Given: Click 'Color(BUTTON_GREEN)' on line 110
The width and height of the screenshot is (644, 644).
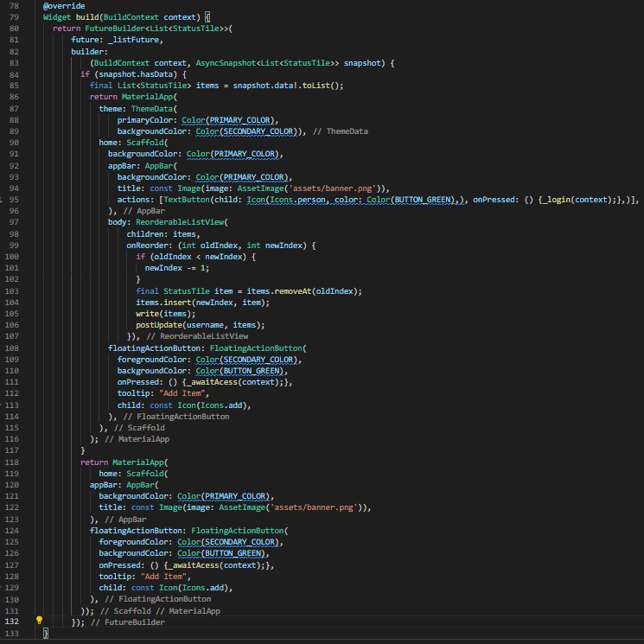Looking at the screenshot, I should (239, 371).
